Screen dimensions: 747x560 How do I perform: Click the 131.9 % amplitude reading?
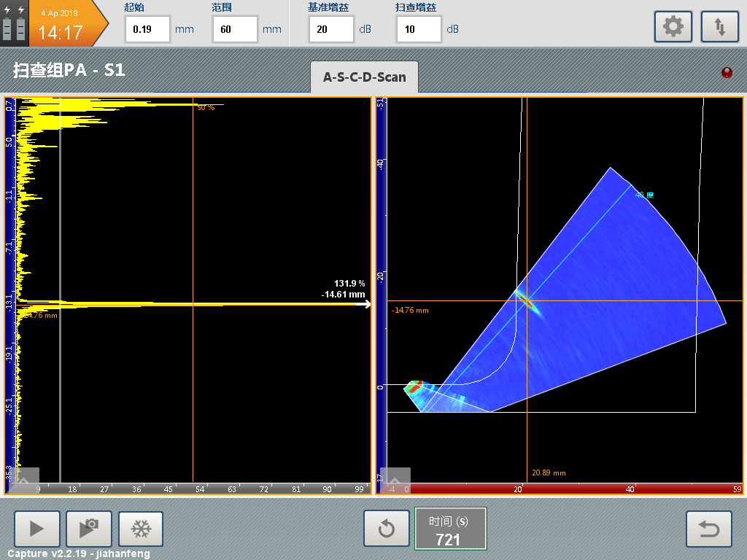[349, 284]
